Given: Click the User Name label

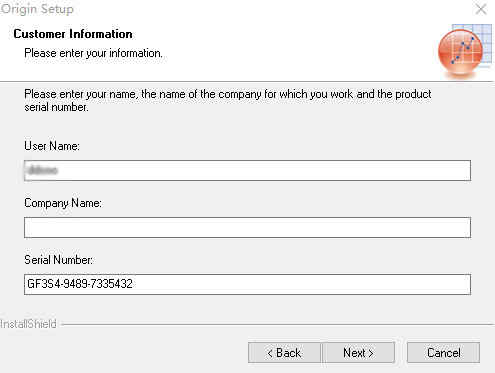Looking at the screenshot, I should [x=52, y=146].
